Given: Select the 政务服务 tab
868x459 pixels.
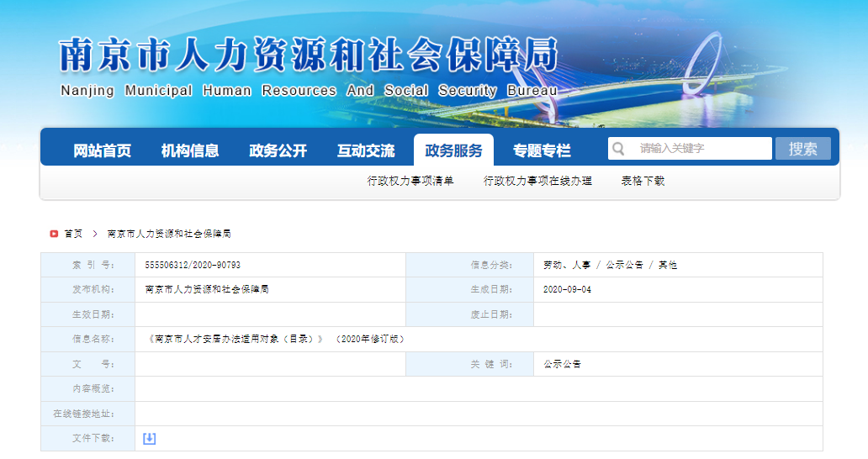Looking at the screenshot, I should click(454, 150).
